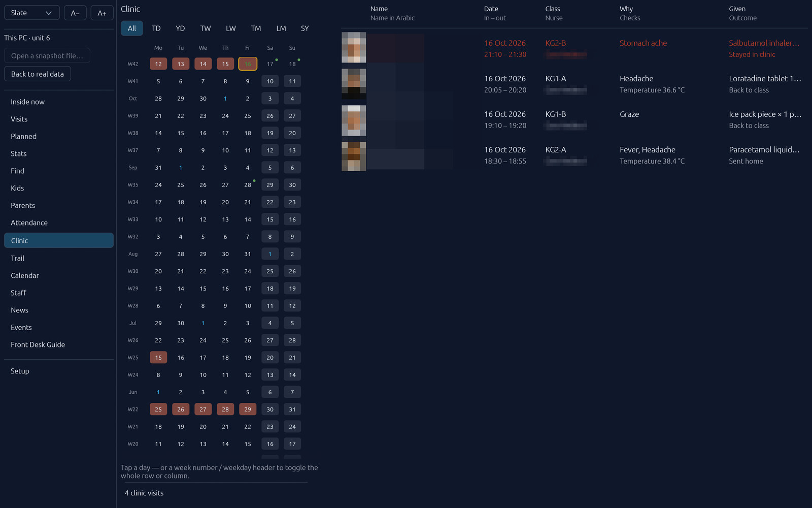Open the Slate theme dropdown

point(31,13)
